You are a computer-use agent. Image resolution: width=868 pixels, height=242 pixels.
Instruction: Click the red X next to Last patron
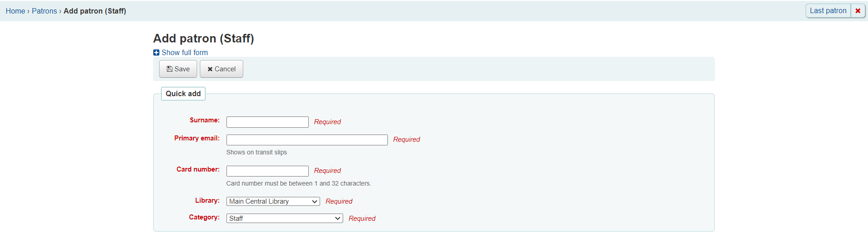858,11
